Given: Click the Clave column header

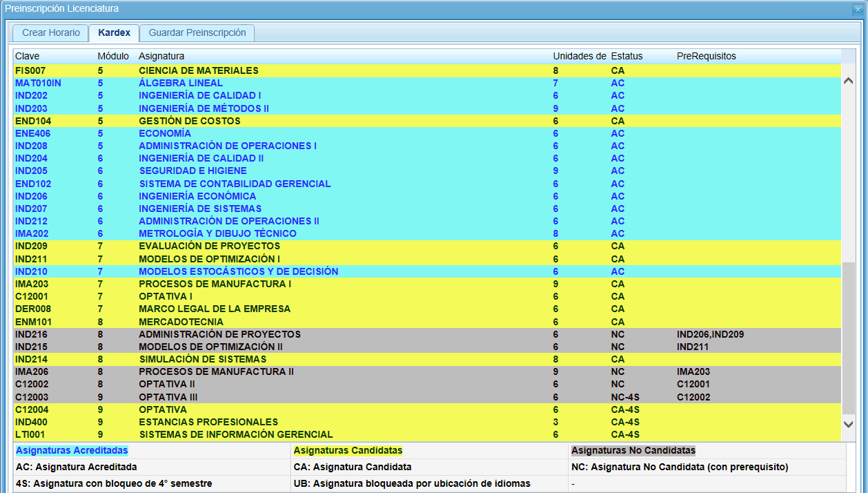Looking at the screenshot, I should tap(28, 56).
